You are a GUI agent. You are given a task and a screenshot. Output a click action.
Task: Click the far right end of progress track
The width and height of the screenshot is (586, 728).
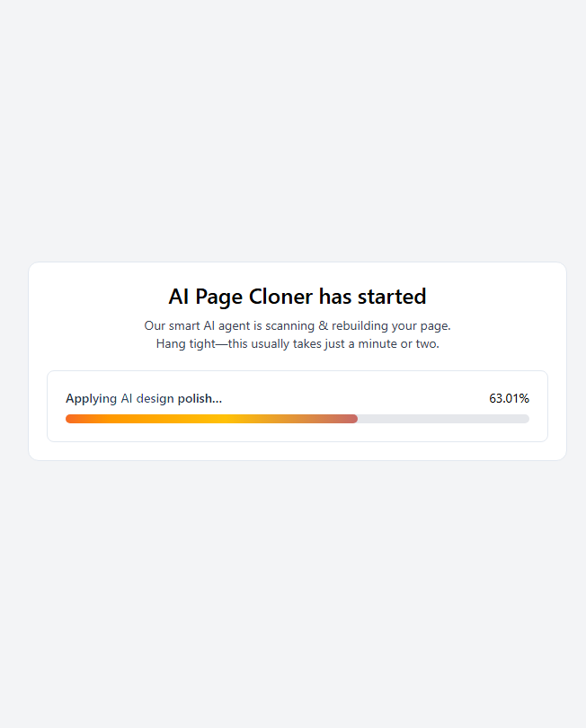point(526,419)
